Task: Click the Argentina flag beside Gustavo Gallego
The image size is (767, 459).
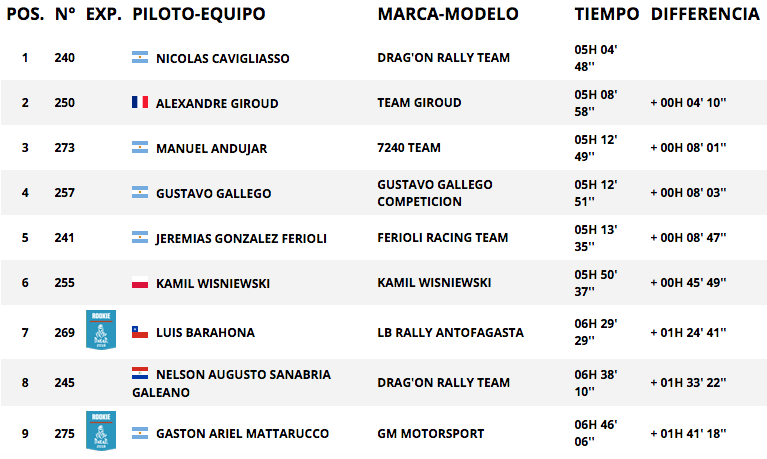Action: [140, 192]
